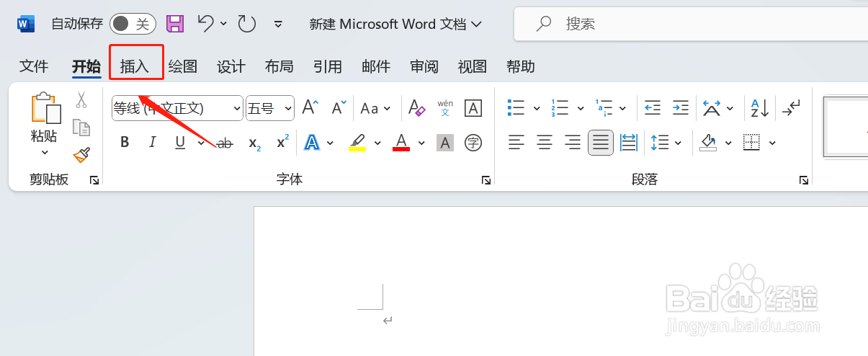
Task: Click the Sort A-Z icon
Action: pos(760,108)
